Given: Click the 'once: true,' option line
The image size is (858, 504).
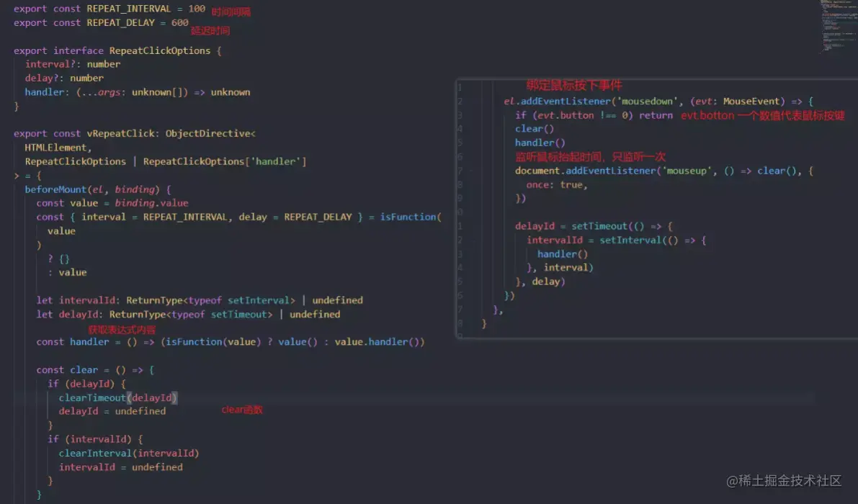Looking at the screenshot, I should (x=557, y=185).
